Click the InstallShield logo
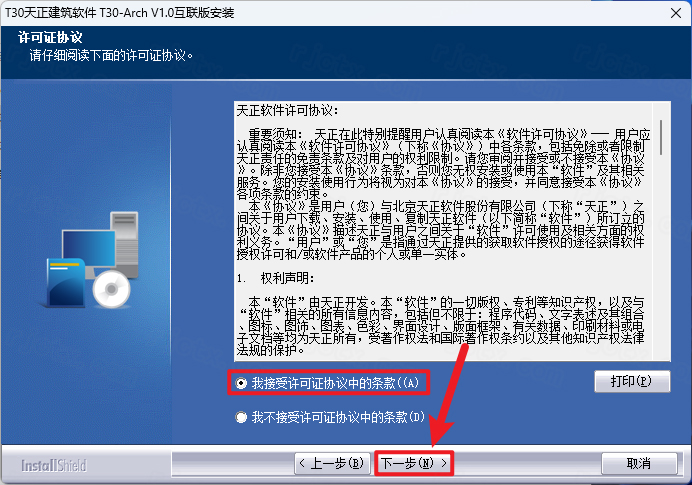Viewport: 692px width, 485px height. pyautogui.click(x=54, y=465)
